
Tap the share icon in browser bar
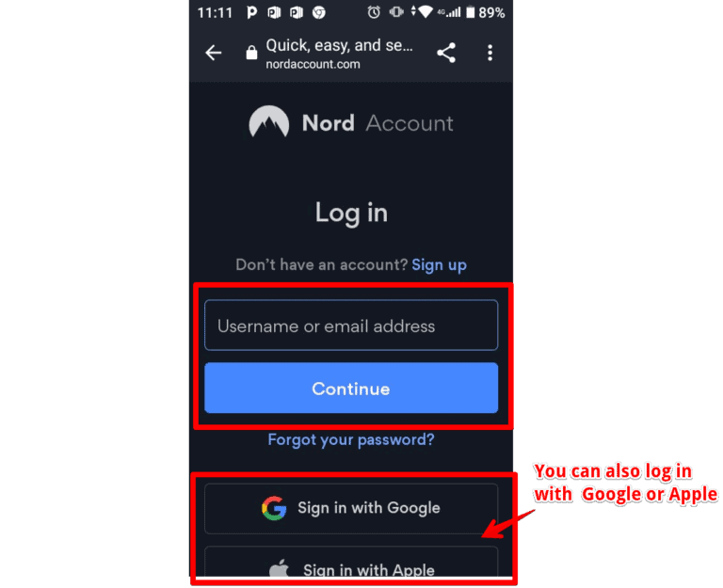point(446,53)
